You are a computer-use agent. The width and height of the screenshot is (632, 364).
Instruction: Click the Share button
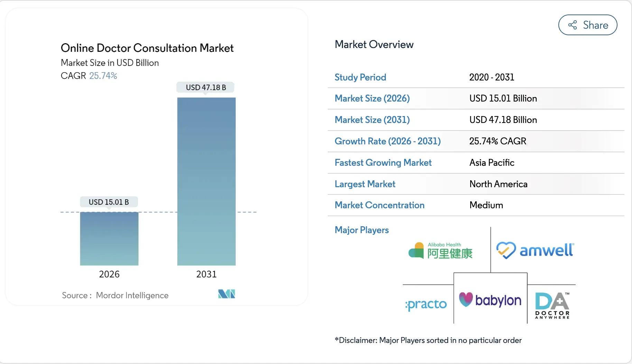(587, 25)
